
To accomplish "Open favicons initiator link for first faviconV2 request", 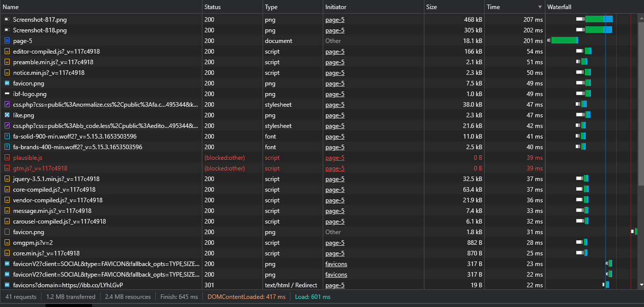I will click(x=336, y=264).
